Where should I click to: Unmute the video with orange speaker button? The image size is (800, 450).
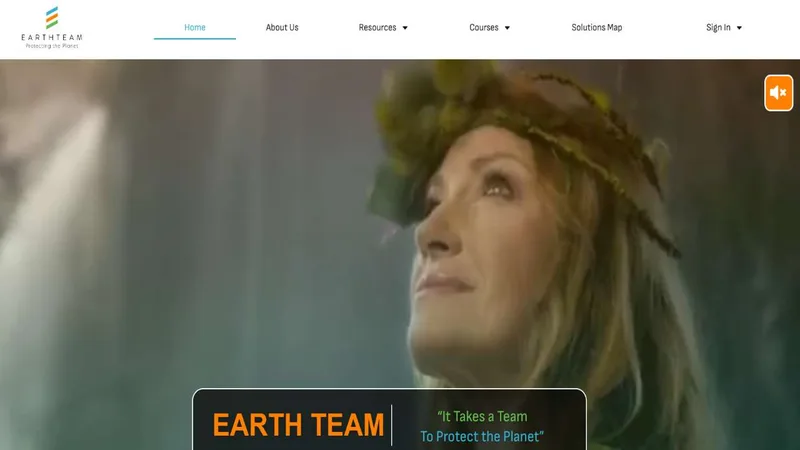(779, 93)
